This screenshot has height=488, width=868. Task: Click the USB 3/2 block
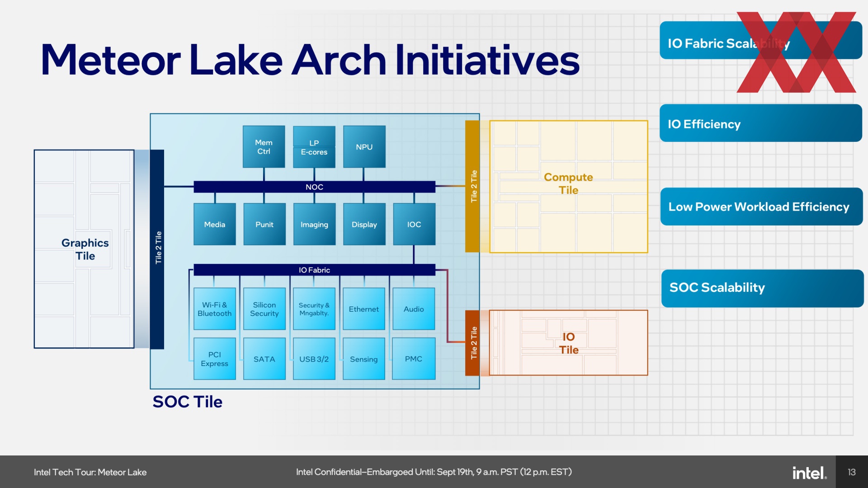pos(314,359)
